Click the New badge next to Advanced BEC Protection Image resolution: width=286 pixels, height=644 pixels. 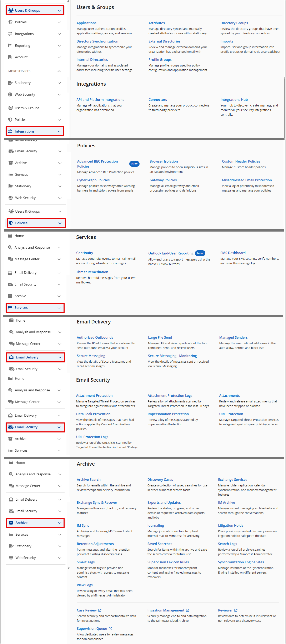134,164
